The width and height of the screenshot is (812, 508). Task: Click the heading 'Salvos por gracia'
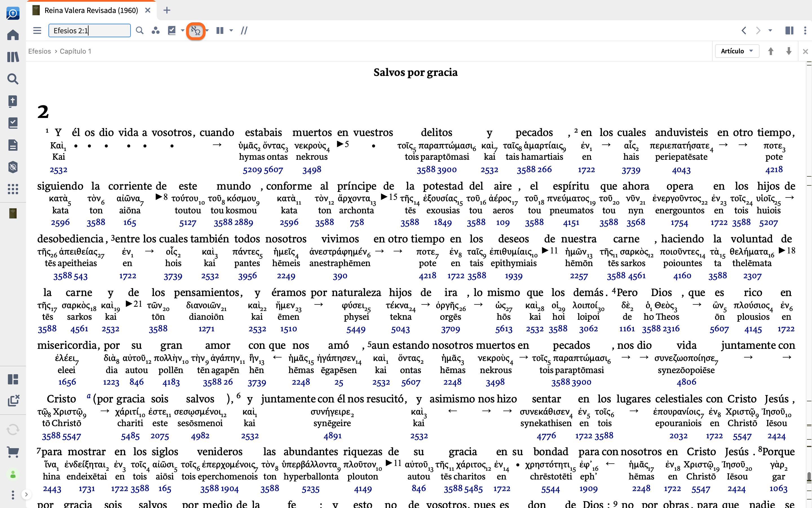(415, 72)
